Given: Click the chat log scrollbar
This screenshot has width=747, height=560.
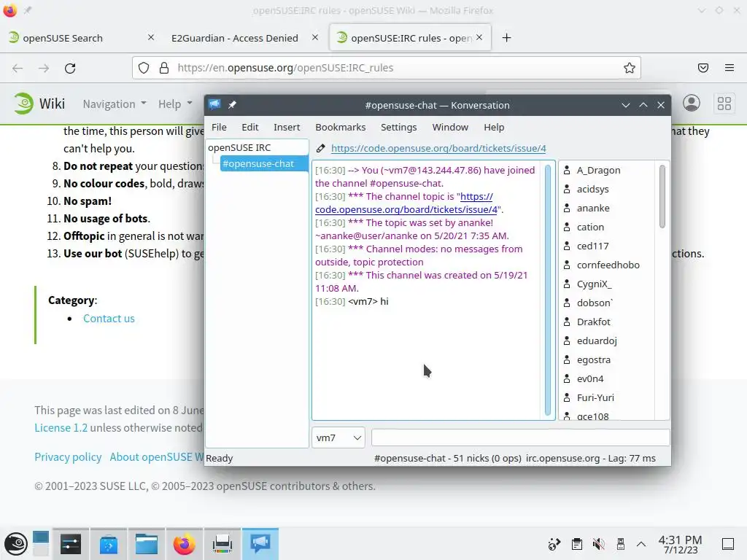Looking at the screenshot, I should [x=547, y=290].
